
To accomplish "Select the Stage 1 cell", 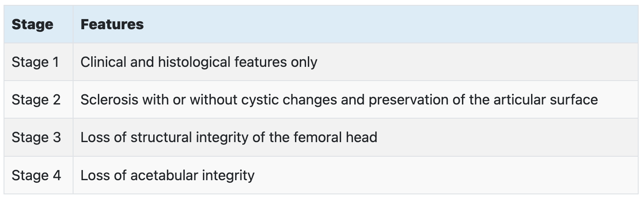I will tap(39, 62).
